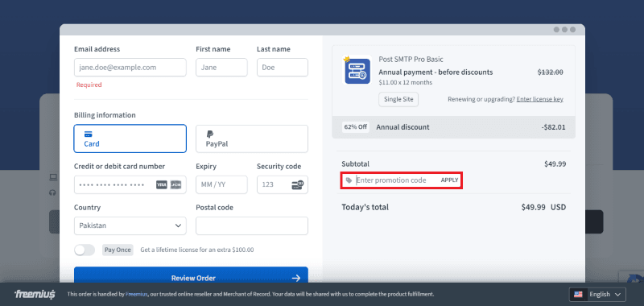Click the card icon above Card label
Image resolution: width=644 pixels, height=306 pixels.
click(x=88, y=134)
